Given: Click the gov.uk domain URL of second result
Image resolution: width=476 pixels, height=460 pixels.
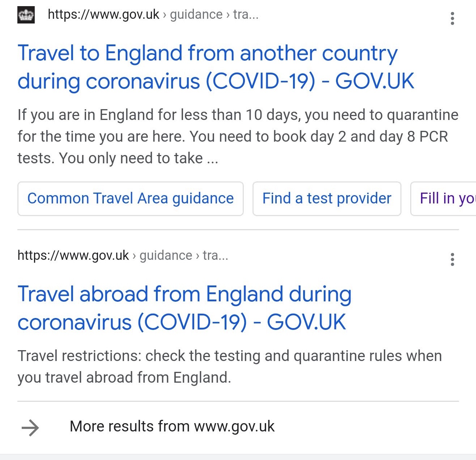Looking at the screenshot, I should pyautogui.click(x=73, y=255).
